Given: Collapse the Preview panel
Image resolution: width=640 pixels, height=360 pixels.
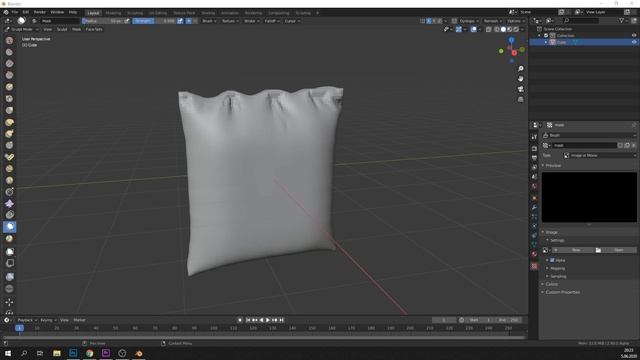Looking at the screenshot, I should (553, 165).
